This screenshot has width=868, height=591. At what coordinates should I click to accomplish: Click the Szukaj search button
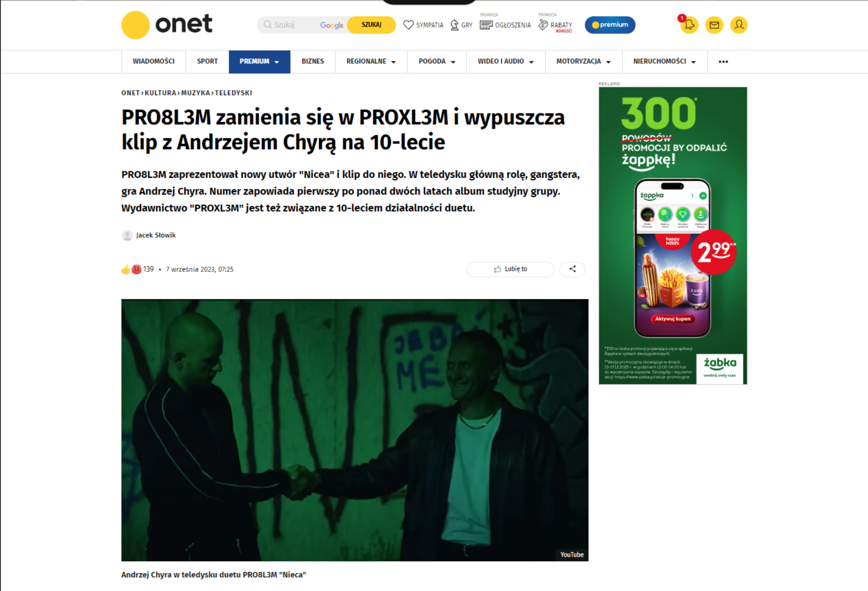pos(371,25)
